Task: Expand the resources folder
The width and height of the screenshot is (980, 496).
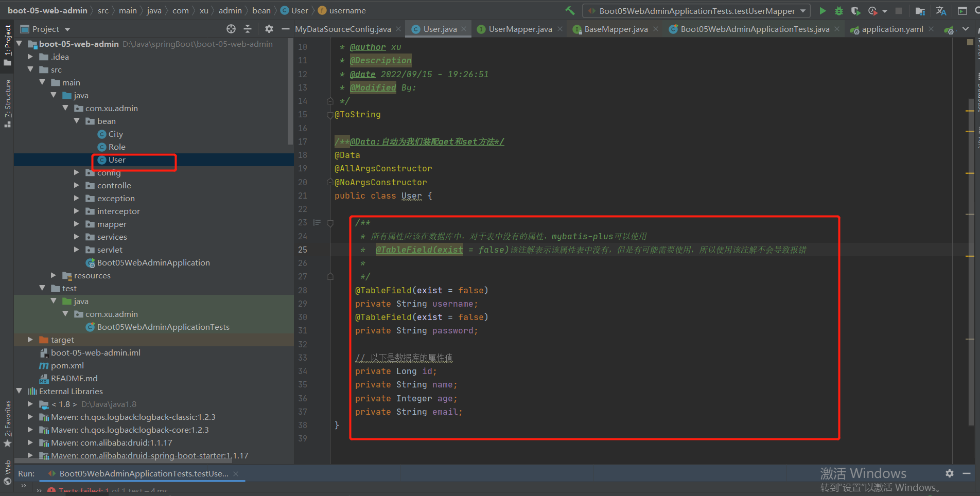Action: [x=54, y=275]
